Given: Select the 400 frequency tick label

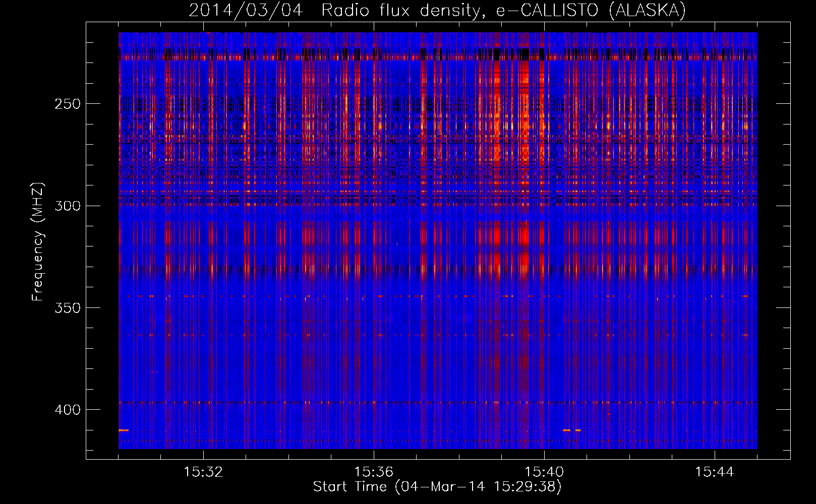Looking at the screenshot, I should (68, 410).
